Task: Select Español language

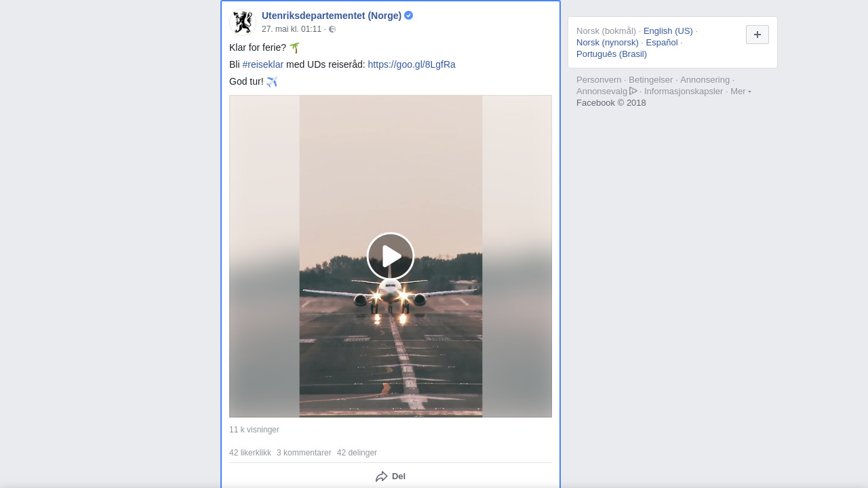Action: [x=662, y=43]
